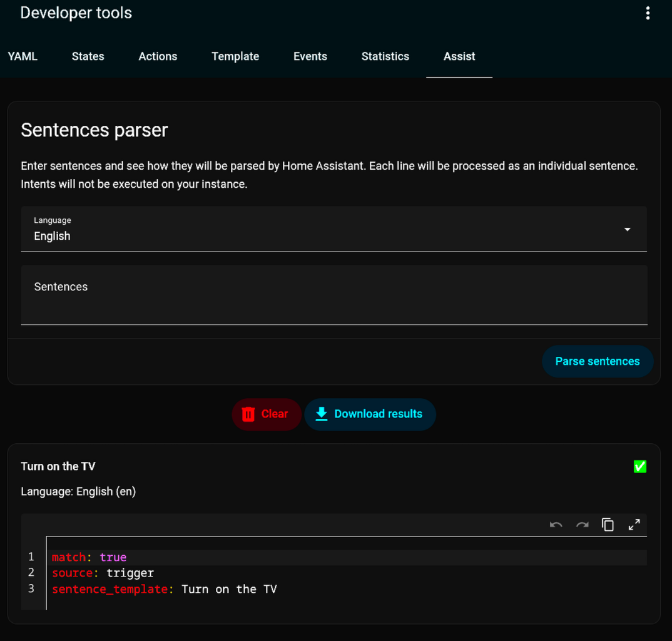Open the Events tab
Viewport: 672px width, 641px height.
[310, 56]
